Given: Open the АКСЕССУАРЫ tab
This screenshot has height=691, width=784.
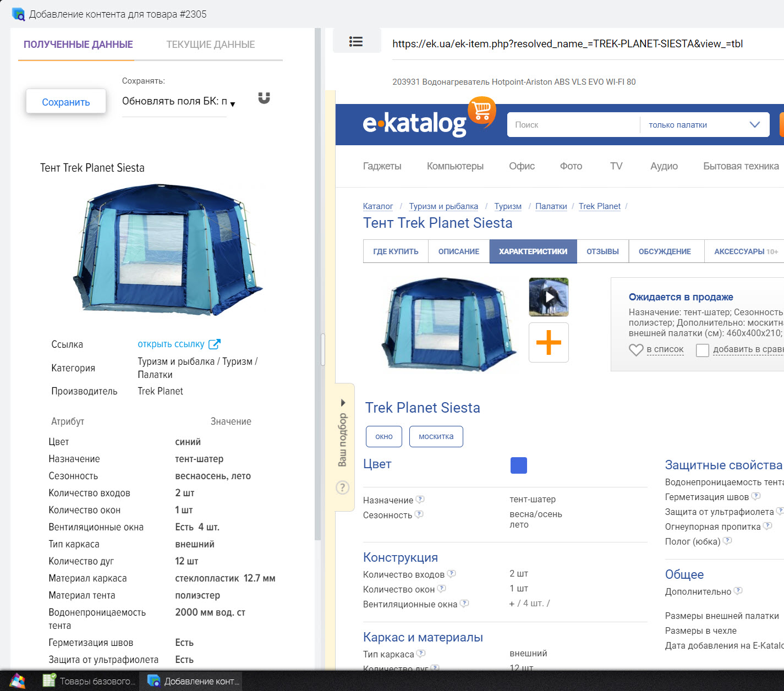Looking at the screenshot, I should [x=744, y=251].
